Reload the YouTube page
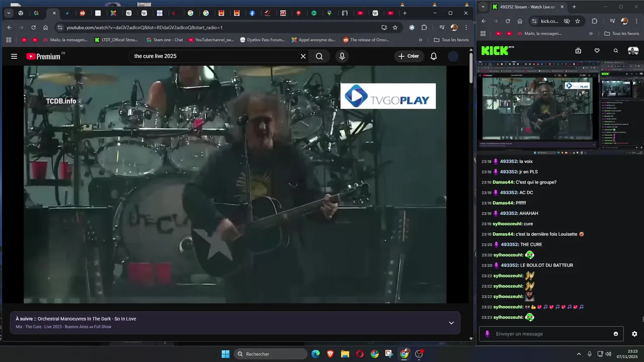The image size is (644, 362). tap(34, 28)
